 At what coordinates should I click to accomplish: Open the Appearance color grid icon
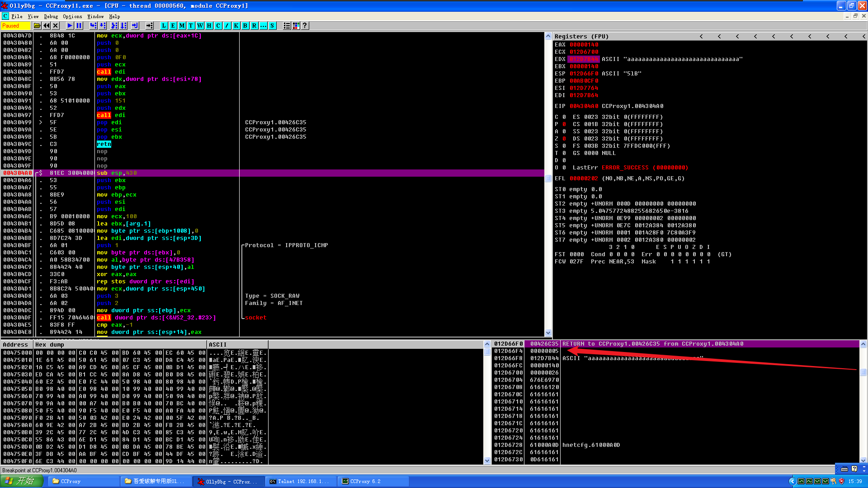tap(296, 26)
